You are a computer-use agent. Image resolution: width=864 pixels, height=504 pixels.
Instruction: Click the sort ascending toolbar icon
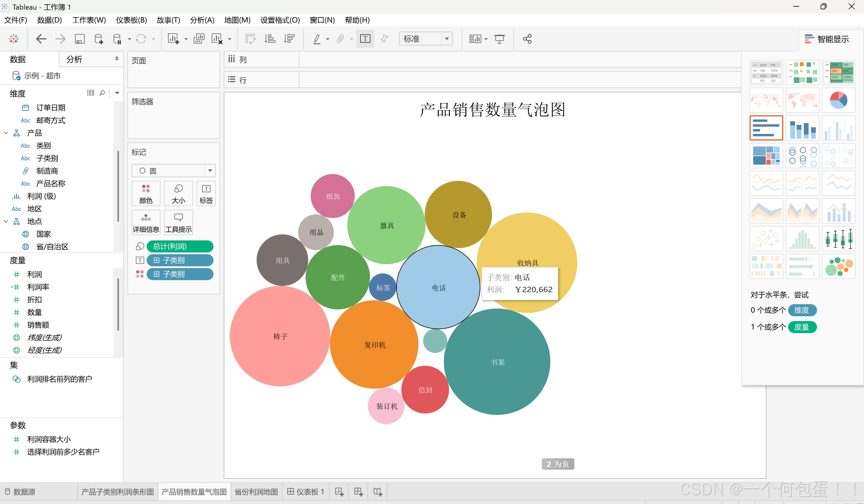(270, 39)
